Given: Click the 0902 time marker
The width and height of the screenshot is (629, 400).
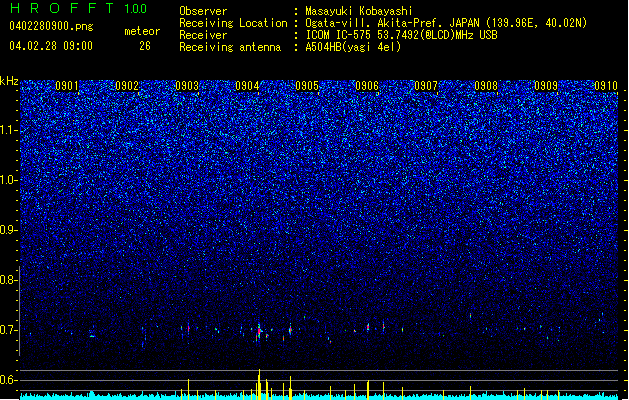Looking at the screenshot, I should [x=127, y=86].
